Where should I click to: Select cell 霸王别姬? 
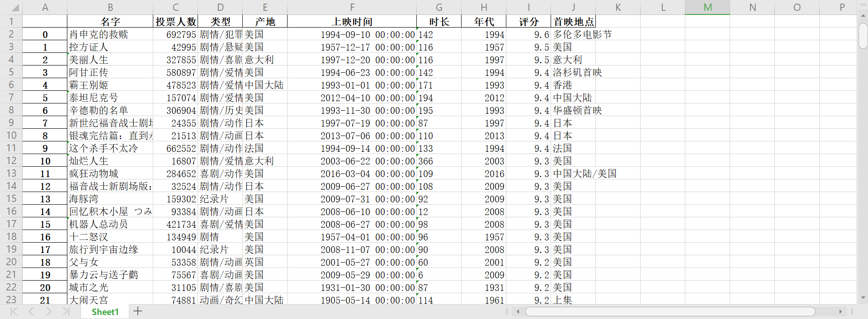[x=110, y=85]
